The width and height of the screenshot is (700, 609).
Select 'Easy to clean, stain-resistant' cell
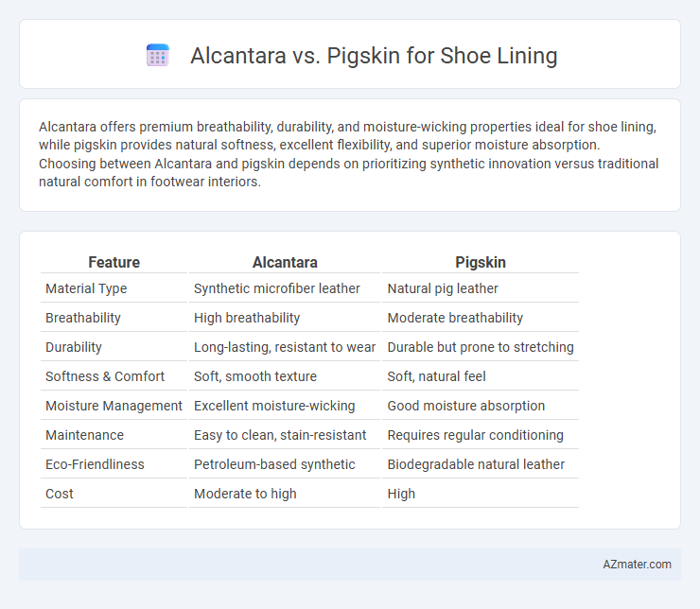(x=280, y=435)
